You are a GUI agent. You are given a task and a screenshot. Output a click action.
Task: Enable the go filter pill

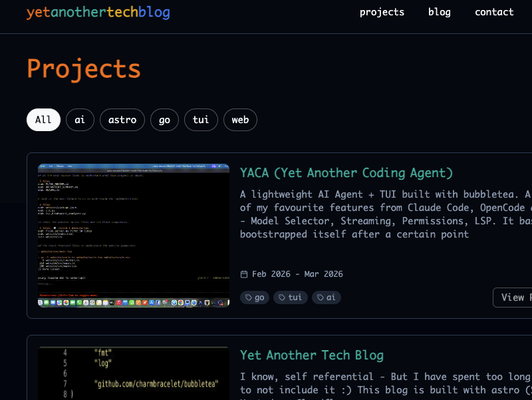(164, 120)
